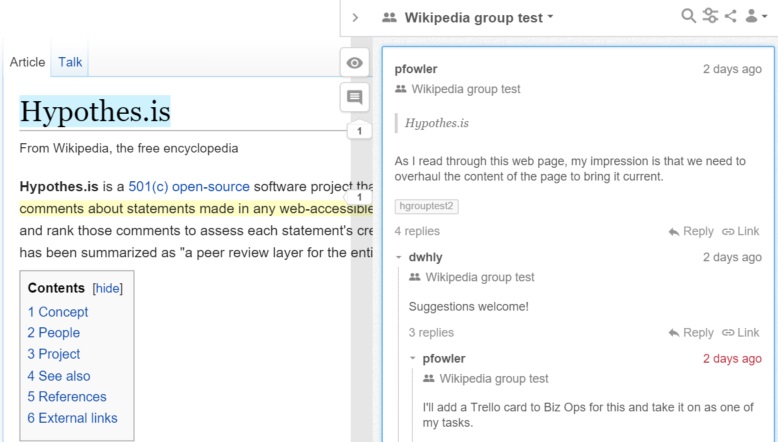Open the Wikipedia group test dropdown
Viewport: 778px width, 442px height.
(478, 18)
